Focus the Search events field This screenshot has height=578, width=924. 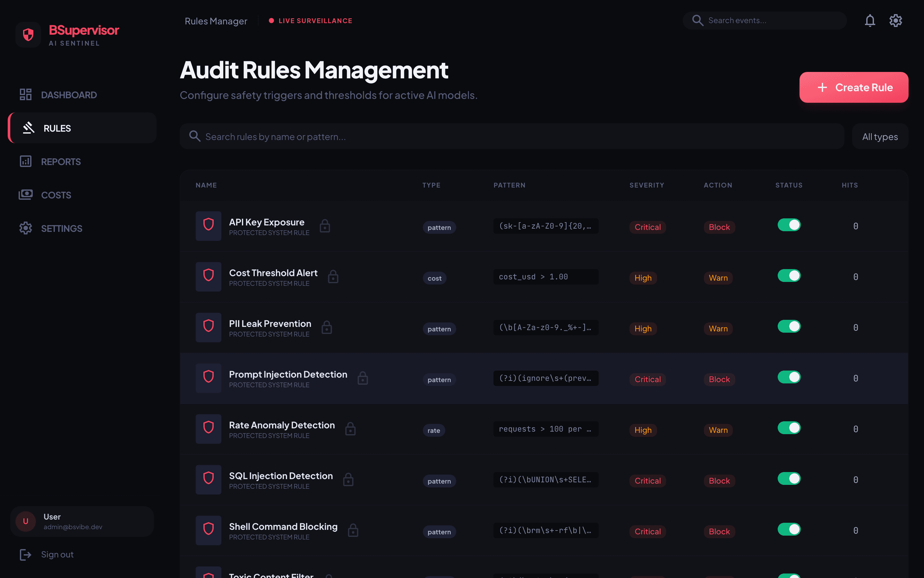[765, 21]
